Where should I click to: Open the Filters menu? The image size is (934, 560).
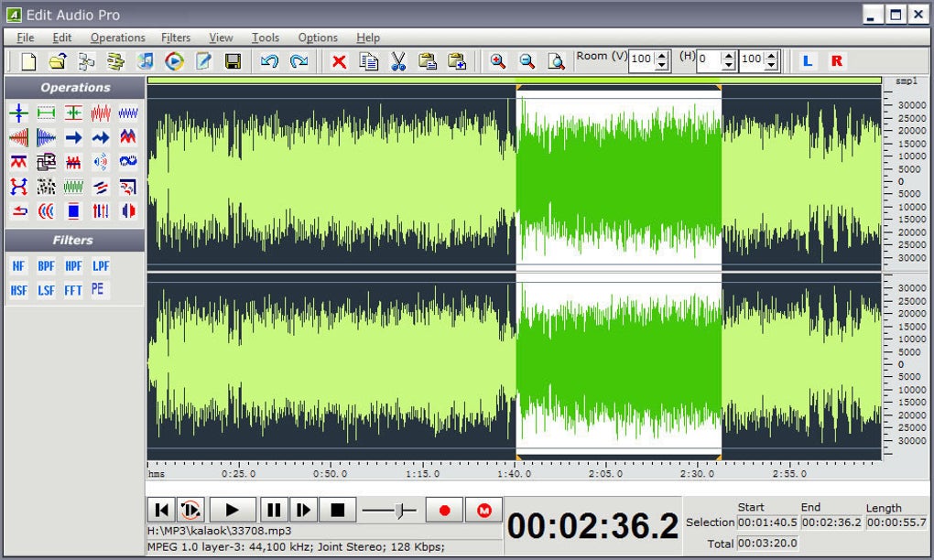tap(176, 38)
